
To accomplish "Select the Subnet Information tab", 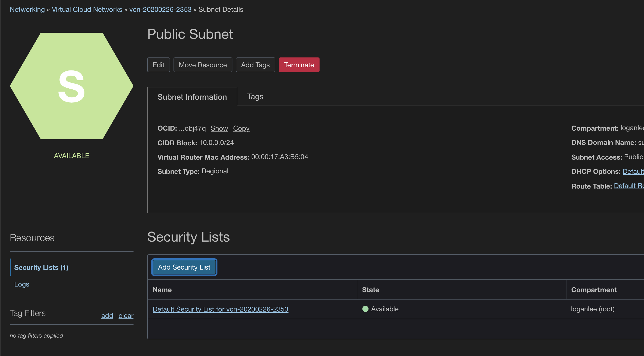I will click(x=192, y=97).
